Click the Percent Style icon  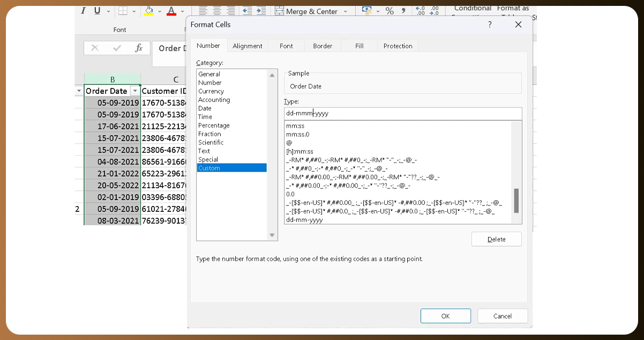(390, 11)
